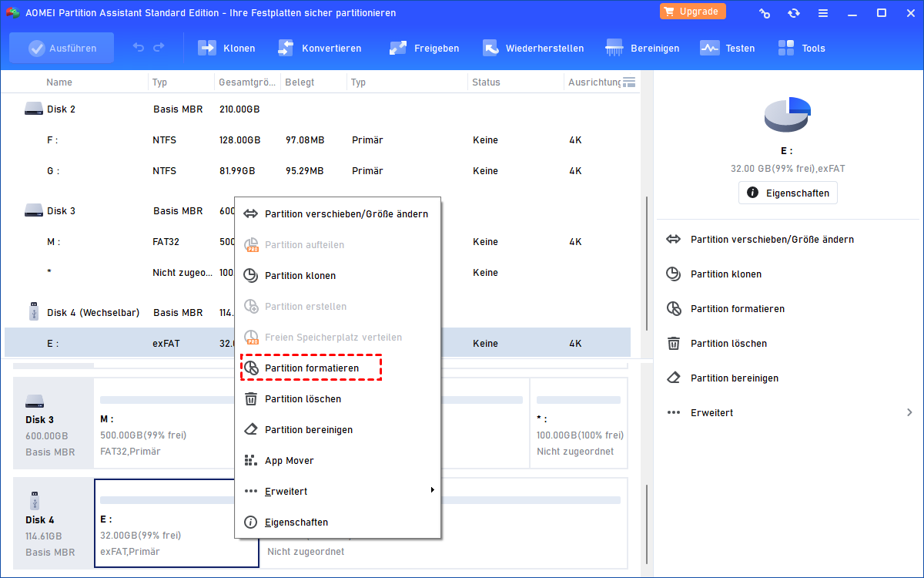The image size is (924, 578).
Task: Open column settings icon in table header
Action: (x=628, y=82)
